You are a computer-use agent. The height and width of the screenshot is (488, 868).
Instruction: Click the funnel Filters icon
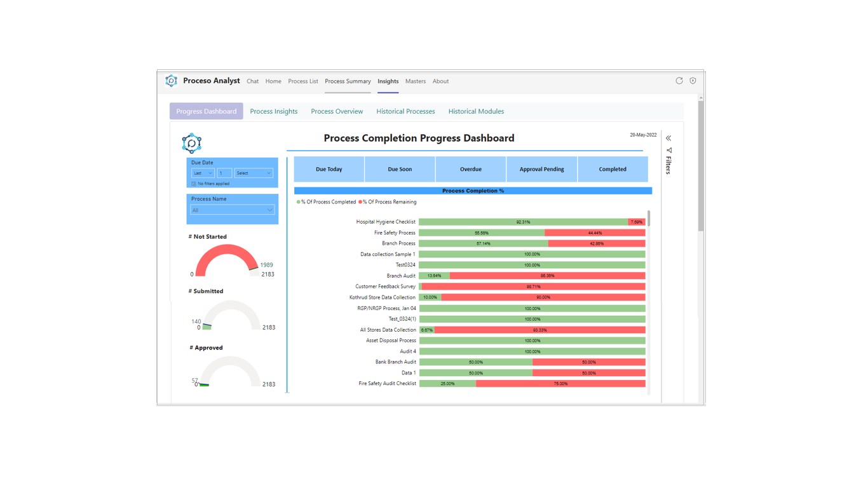(669, 151)
